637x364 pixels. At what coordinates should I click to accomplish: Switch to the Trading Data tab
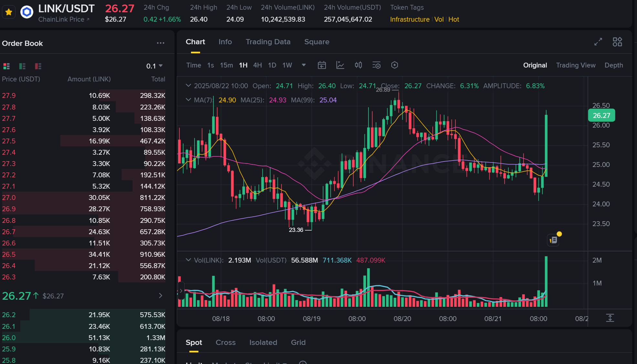tap(268, 42)
